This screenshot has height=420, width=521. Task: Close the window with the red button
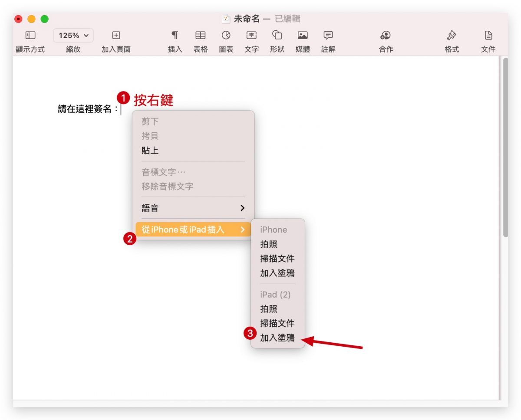[19, 19]
